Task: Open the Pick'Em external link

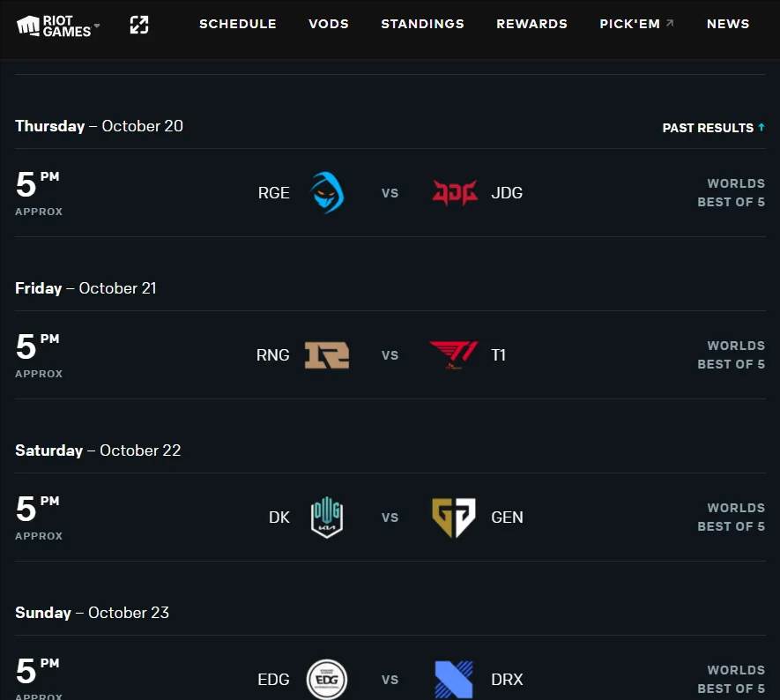Action: pyautogui.click(x=636, y=24)
